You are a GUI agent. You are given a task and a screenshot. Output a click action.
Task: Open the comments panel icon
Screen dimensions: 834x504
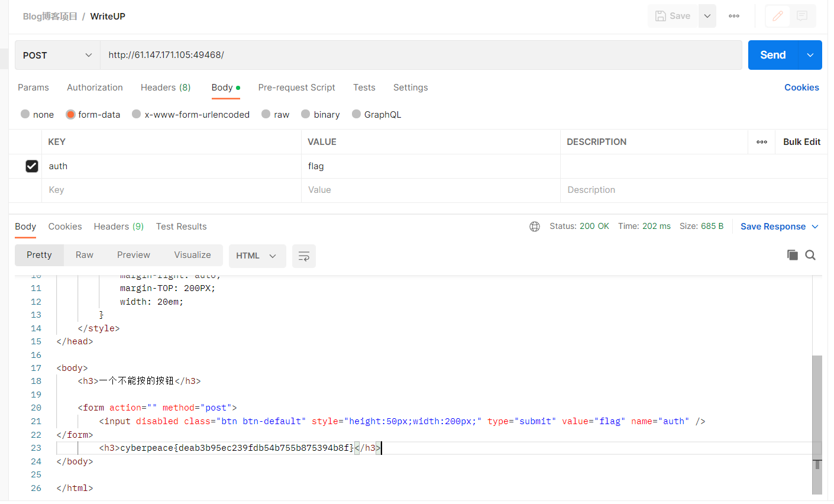[802, 16]
